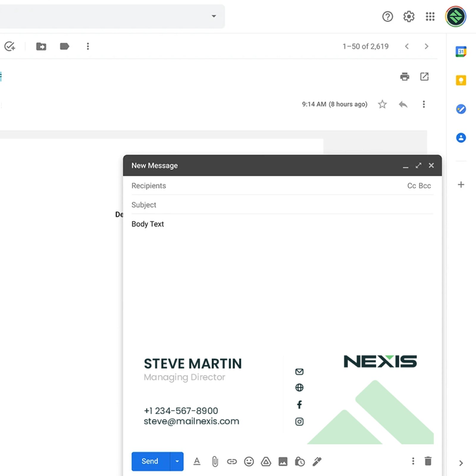Click signature email envelope icon
The width and height of the screenshot is (476, 476).
point(299,372)
